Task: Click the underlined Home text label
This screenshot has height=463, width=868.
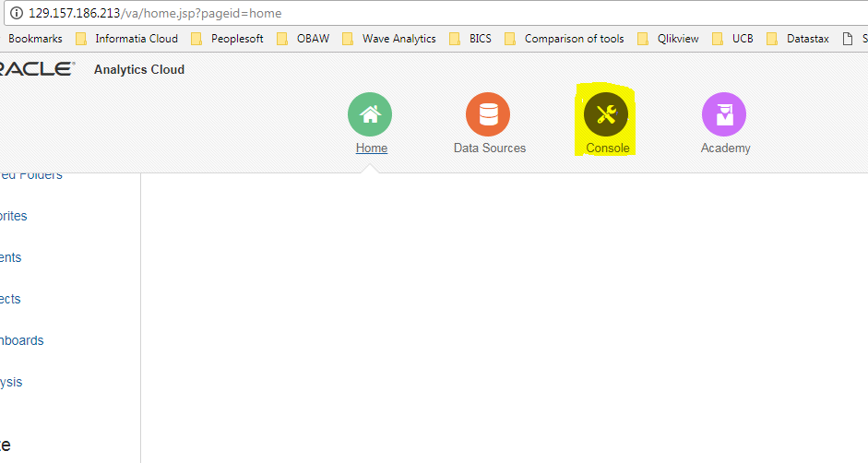Action: [371, 148]
